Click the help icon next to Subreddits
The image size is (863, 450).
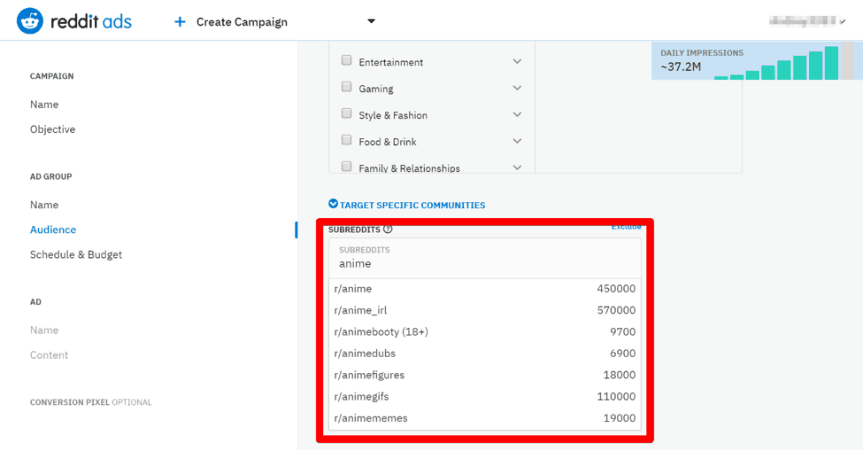[388, 229]
